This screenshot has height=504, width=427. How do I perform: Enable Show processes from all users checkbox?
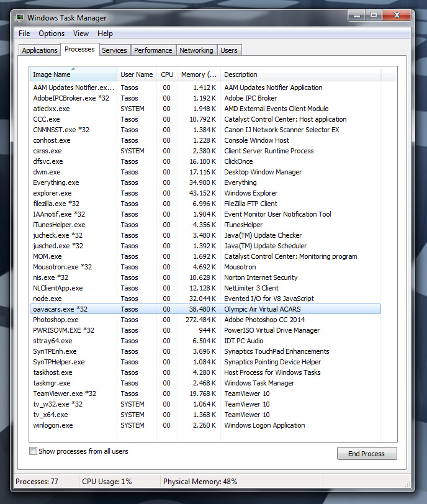[33, 451]
